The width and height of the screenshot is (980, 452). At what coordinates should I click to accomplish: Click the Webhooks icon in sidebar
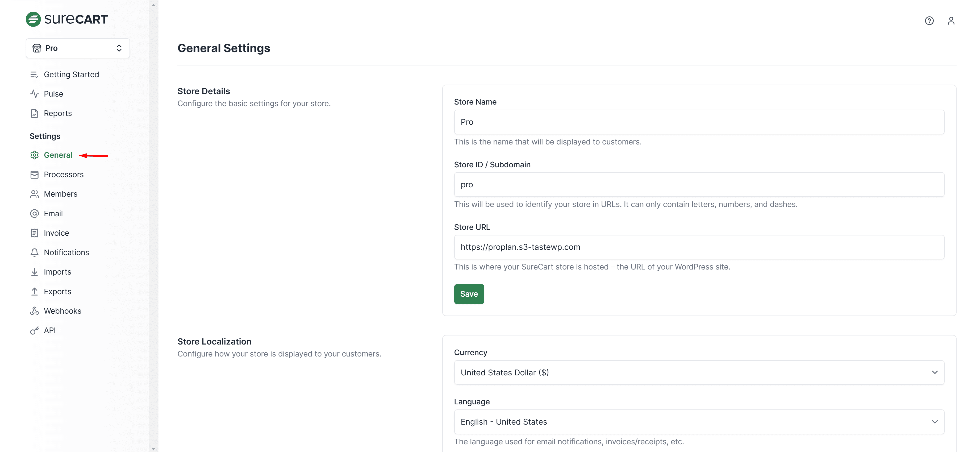click(34, 311)
